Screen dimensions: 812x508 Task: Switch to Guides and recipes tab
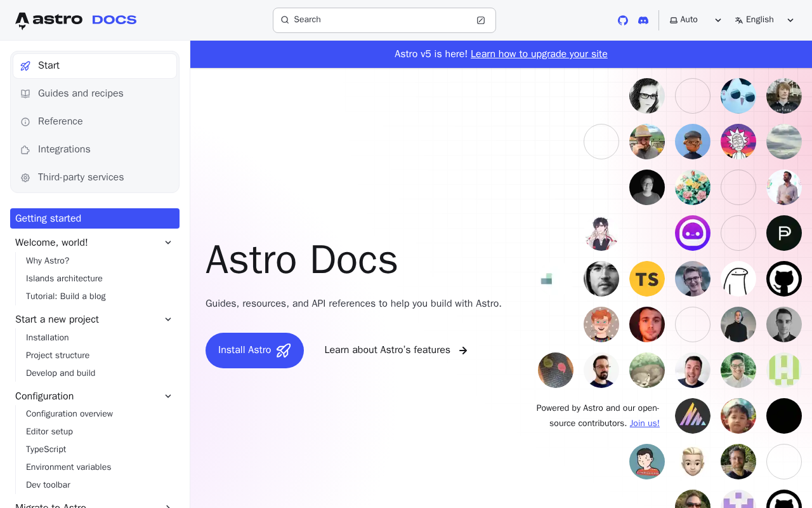(95, 93)
